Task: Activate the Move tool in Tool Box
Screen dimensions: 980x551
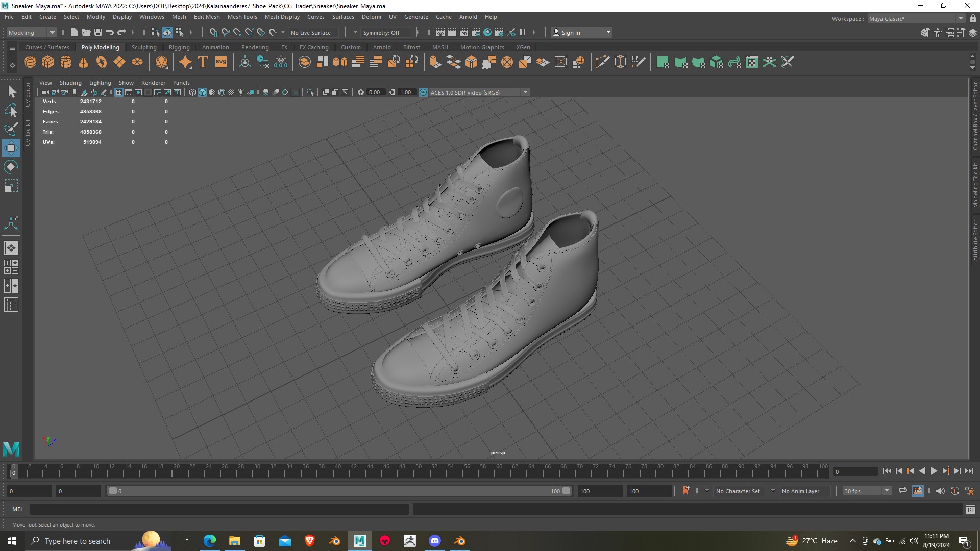Action: point(11,148)
